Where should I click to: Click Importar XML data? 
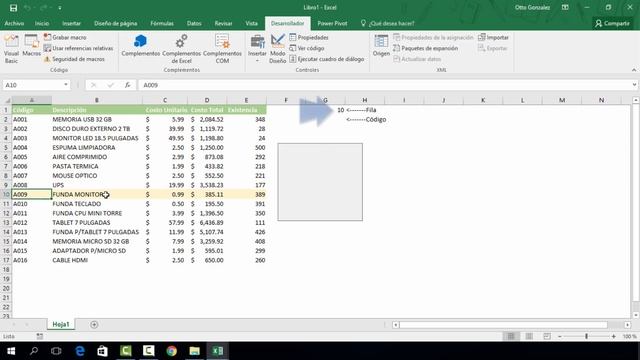[493, 37]
